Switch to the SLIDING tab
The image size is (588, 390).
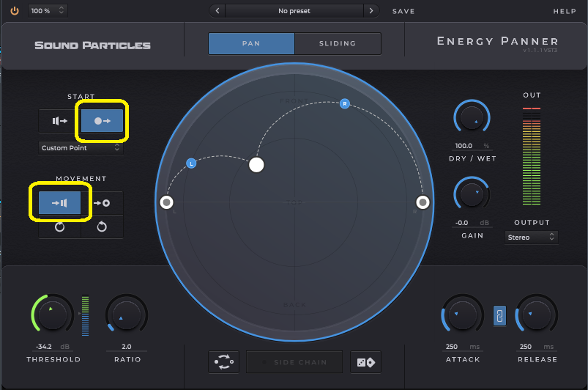pos(338,43)
